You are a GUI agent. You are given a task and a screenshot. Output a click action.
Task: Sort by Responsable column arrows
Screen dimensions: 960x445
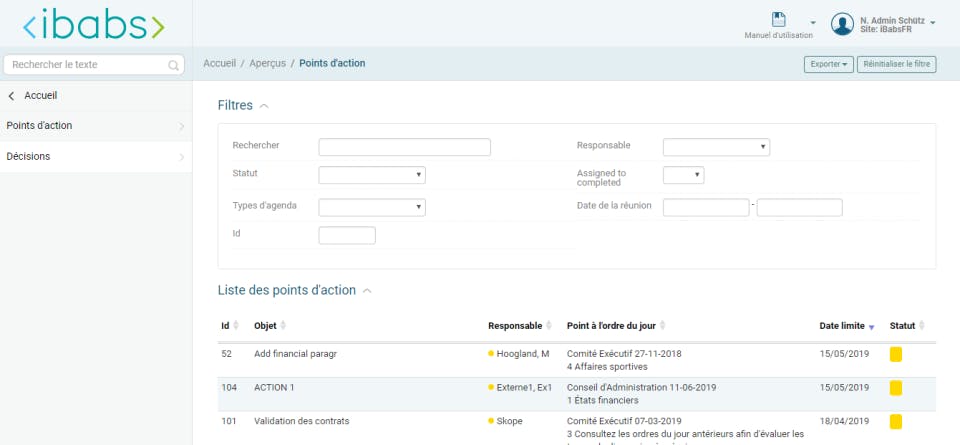550,326
